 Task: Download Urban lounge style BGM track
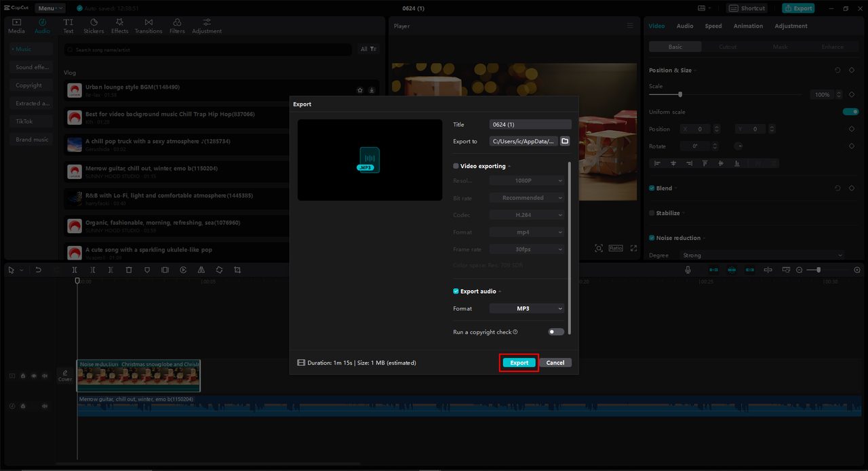coord(372,90)
